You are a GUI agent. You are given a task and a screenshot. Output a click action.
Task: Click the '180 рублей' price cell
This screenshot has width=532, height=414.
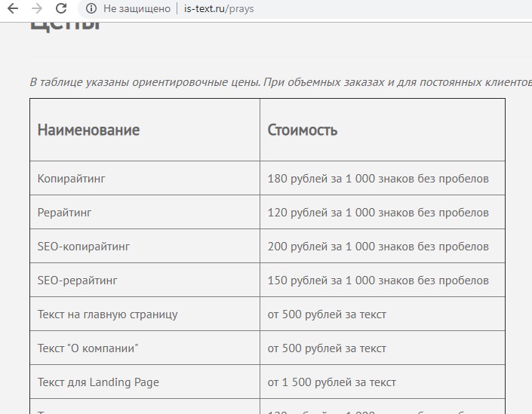point(378,179)
